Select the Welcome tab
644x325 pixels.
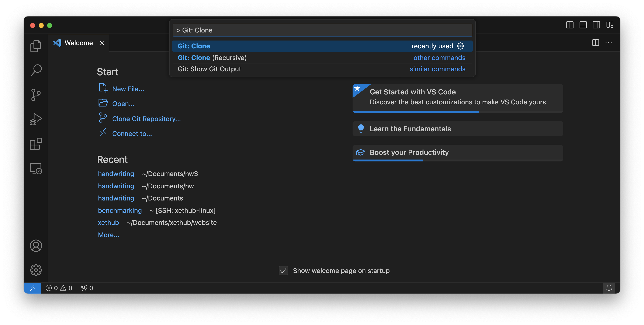pyautogui.click(x=79, y=43)
